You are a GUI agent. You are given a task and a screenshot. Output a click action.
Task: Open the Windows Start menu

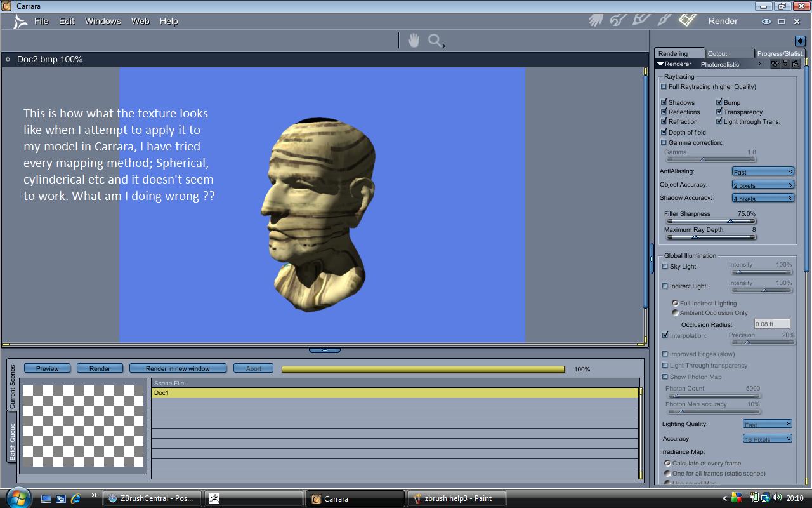pos(17,497)
